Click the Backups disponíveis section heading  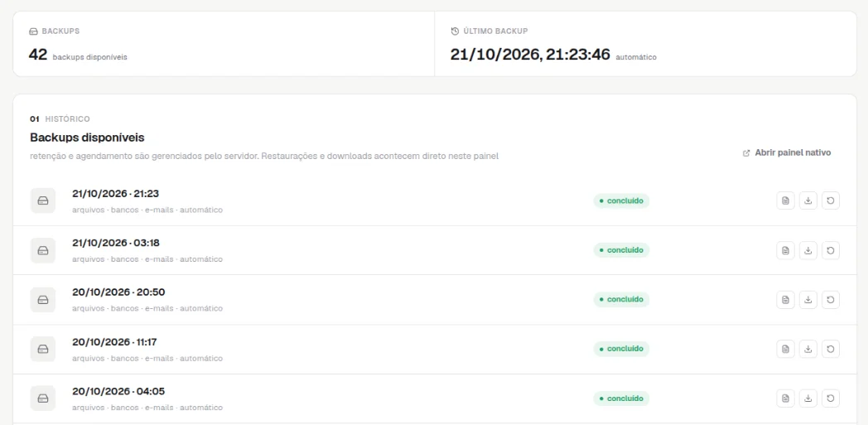click(87, 138)
